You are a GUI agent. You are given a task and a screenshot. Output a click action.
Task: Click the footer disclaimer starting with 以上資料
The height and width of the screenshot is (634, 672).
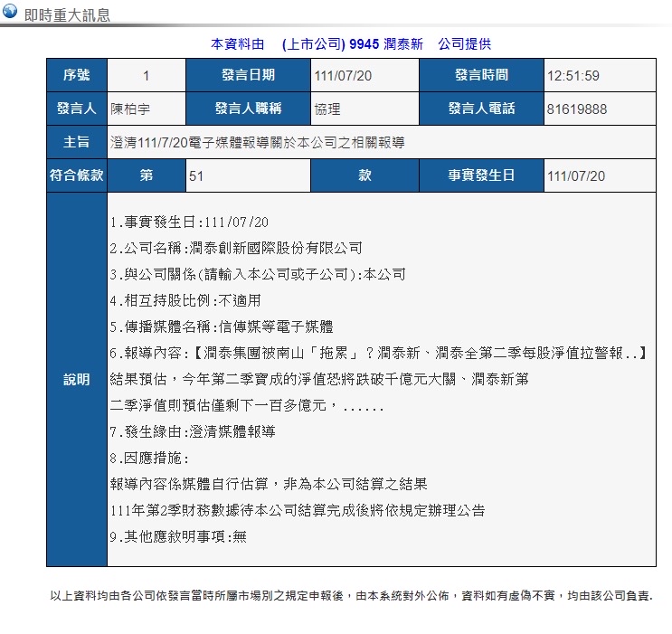click(x=351, y=596)
